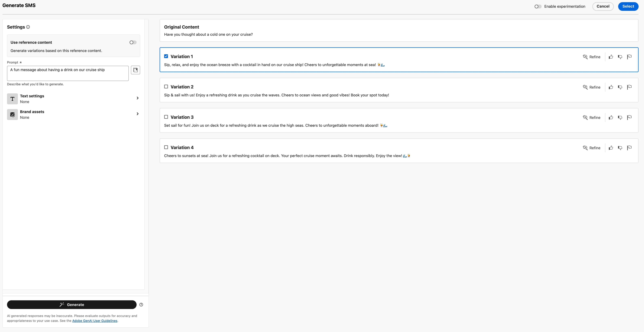Image resolution: width=644 pixels, height=332 pixels.
Task: Open Adobe GenAI User Guidelines link
Action: tap(95, 321)
